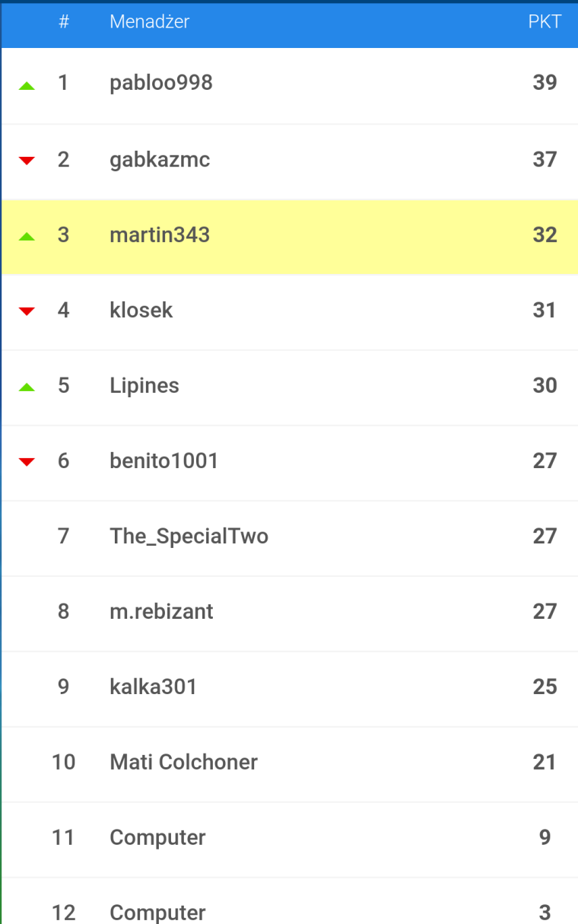This screenshot has height=924, width=578.
Task: Click red down arrow beside benito1001
Action: (27, 462)
